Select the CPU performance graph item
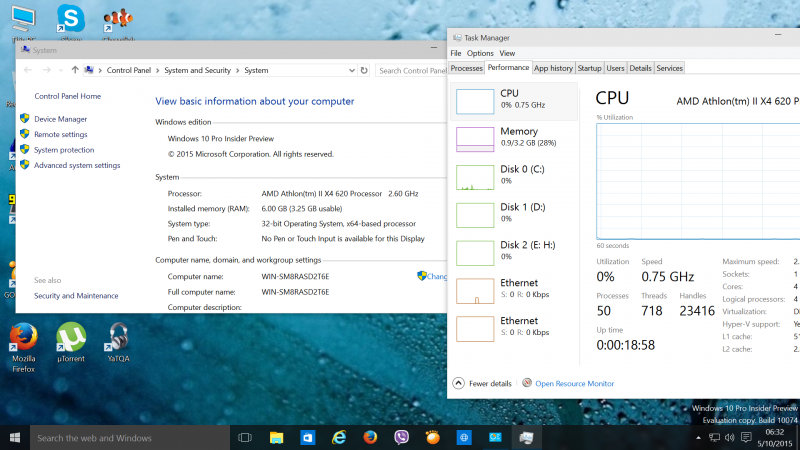The image size is (800, 450). 514,101
